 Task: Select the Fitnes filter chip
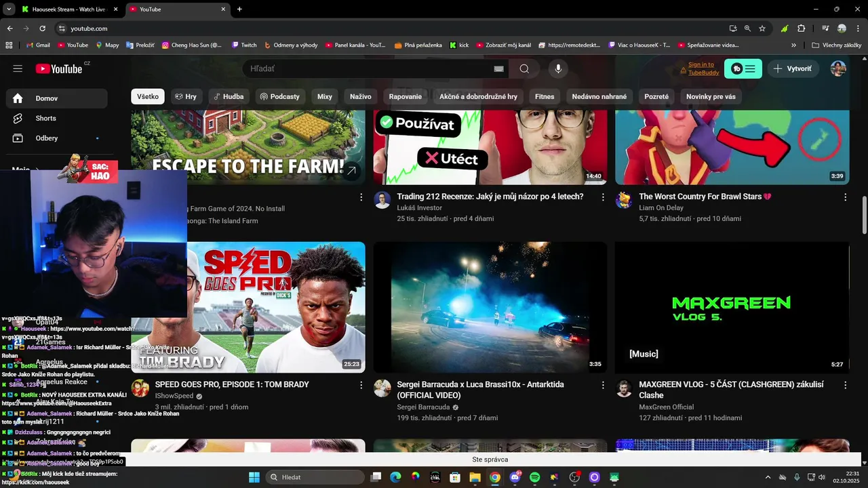[545, 96]
